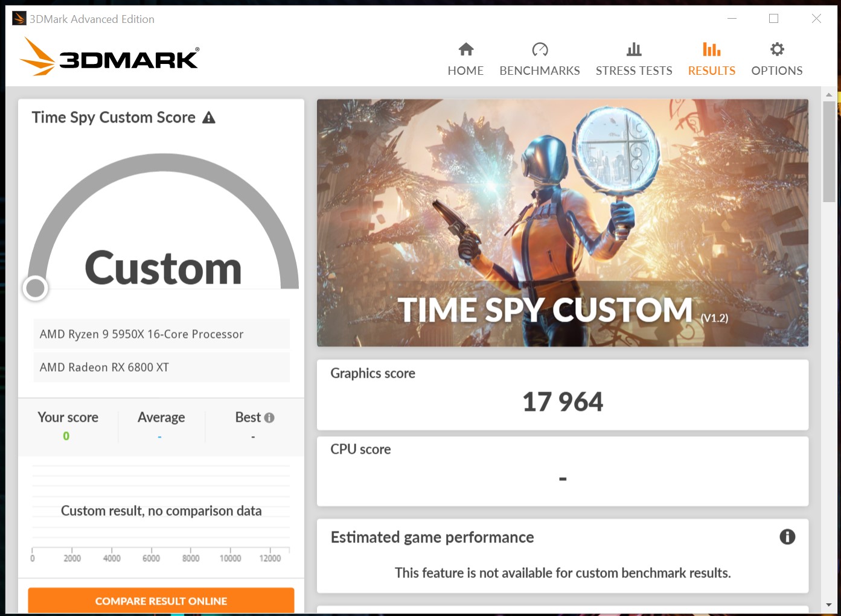Click the score gauge knob

coord(36,288)
